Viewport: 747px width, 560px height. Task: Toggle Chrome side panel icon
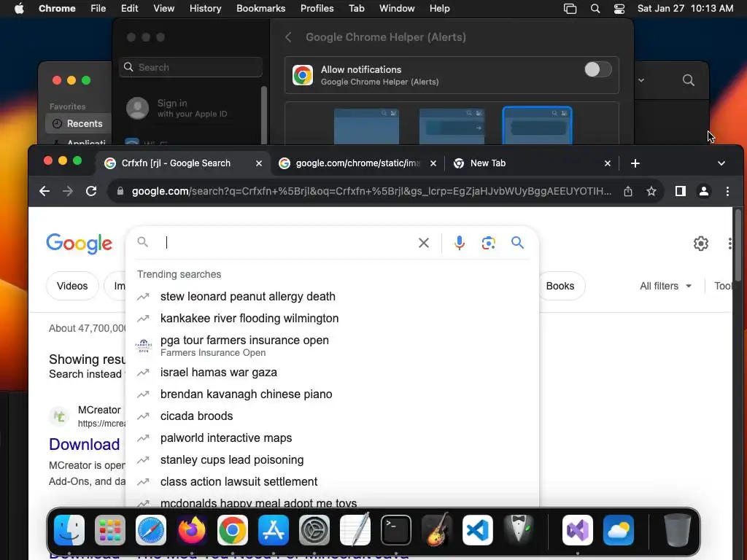[x=681, y=191]
